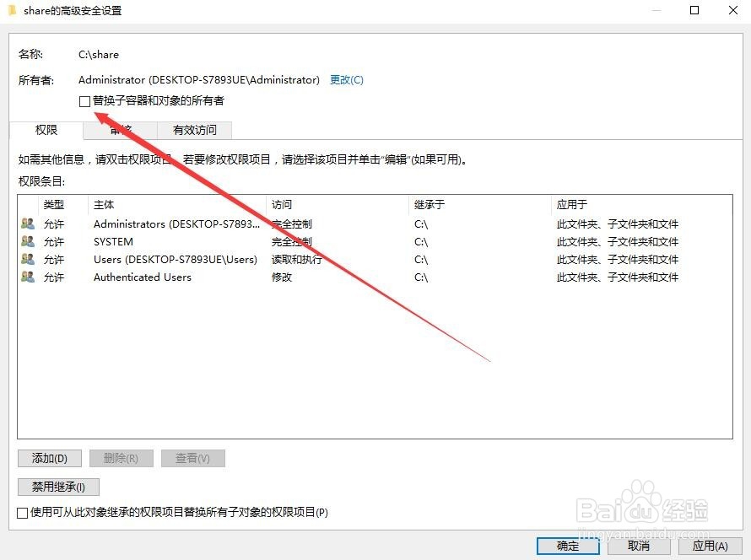Click the 更改(C) link to change owner
The width and height of the screenshot is (751, 560).
[346, 79]
